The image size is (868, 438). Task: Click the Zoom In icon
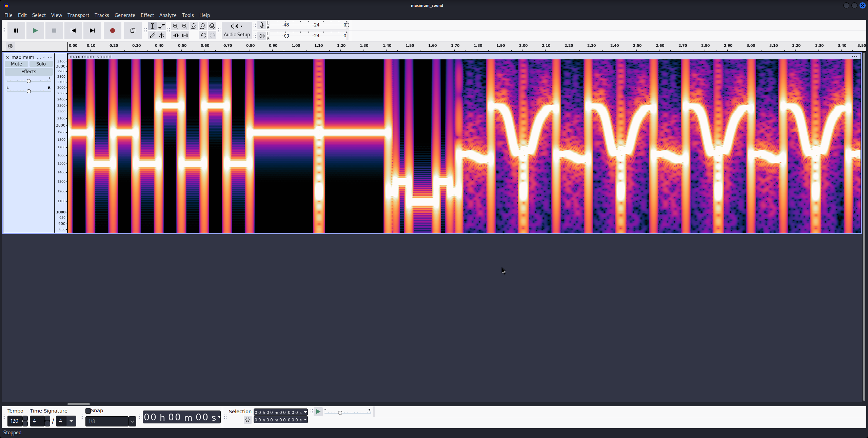(x=176, y=26)
